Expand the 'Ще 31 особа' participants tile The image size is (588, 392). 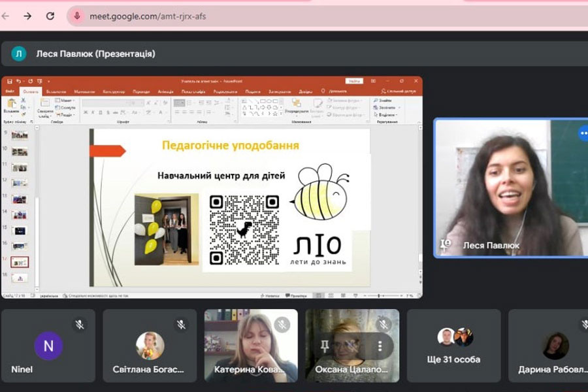coord(454,346)
